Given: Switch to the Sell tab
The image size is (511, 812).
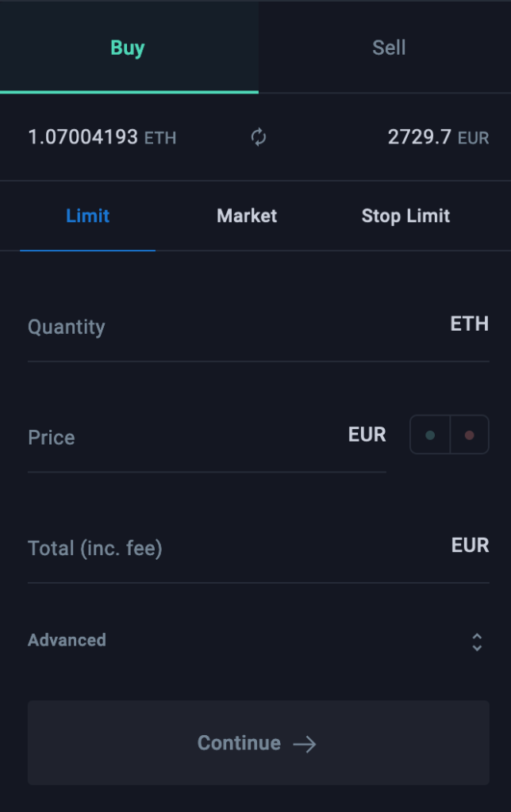Looking at the screenshot, I should (387, 47).
